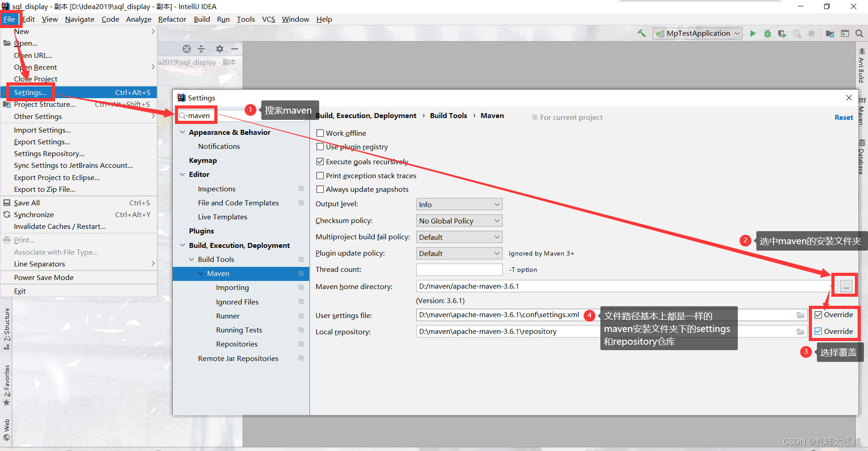Open the Structure tool window tab
Viewport: 868px width, 451px height.
pyautogui.click(x=7, y=329)
